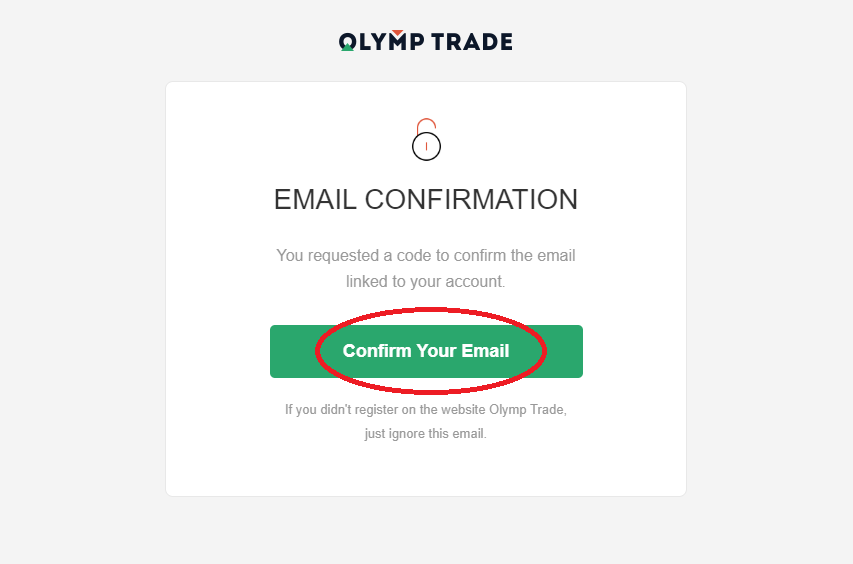Screen dimensions: 853x564
Task: Click the Confirm Your Email button
Action: tap(426, 351)
